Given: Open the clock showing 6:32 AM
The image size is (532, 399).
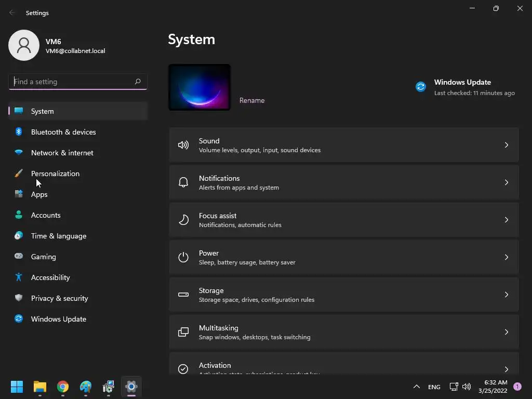Looking at the screenshot, I should pyautogui.click(x=493, y=387).
